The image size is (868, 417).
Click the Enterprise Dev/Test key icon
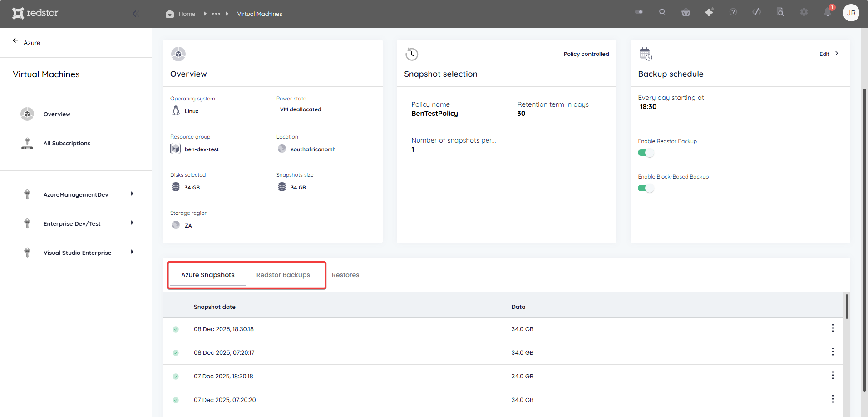click(x=27, y=223)
